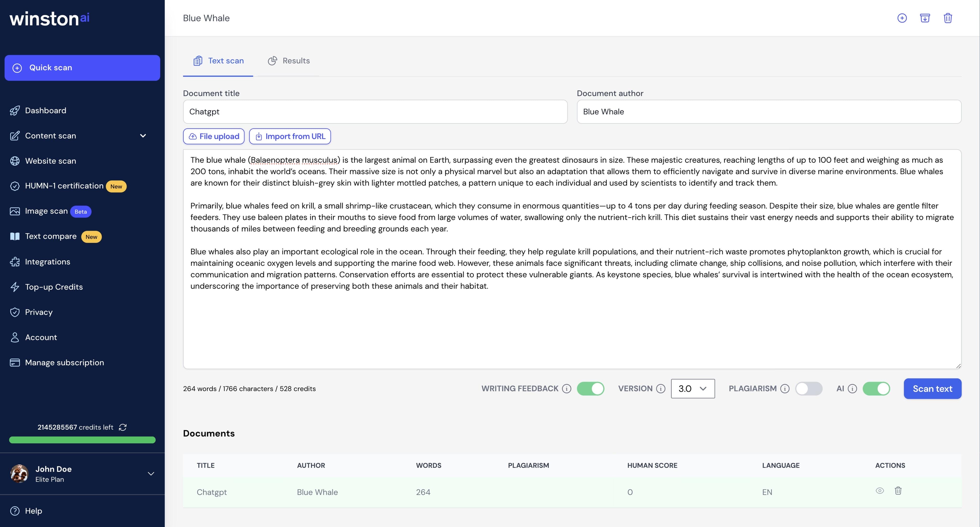Open the Image scan Beta feature
The height and width of the screenshot is (527, 980).
coord(46,211)
